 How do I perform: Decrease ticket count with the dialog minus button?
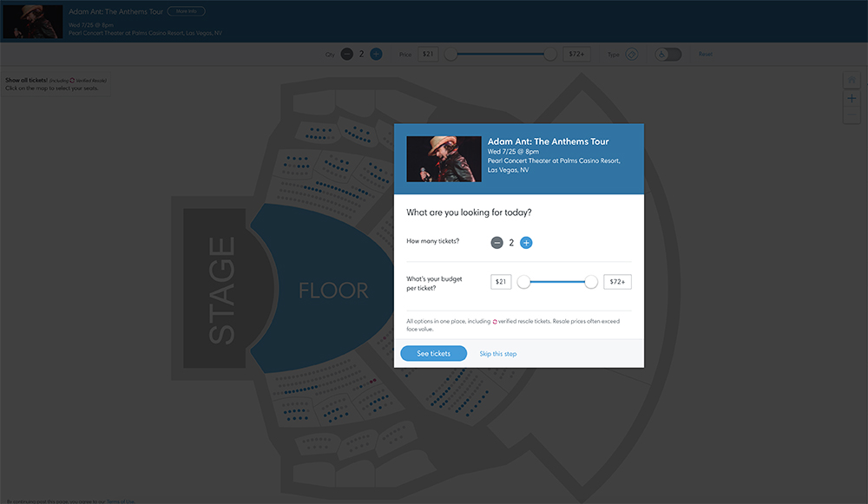click(x=497, y=243)
